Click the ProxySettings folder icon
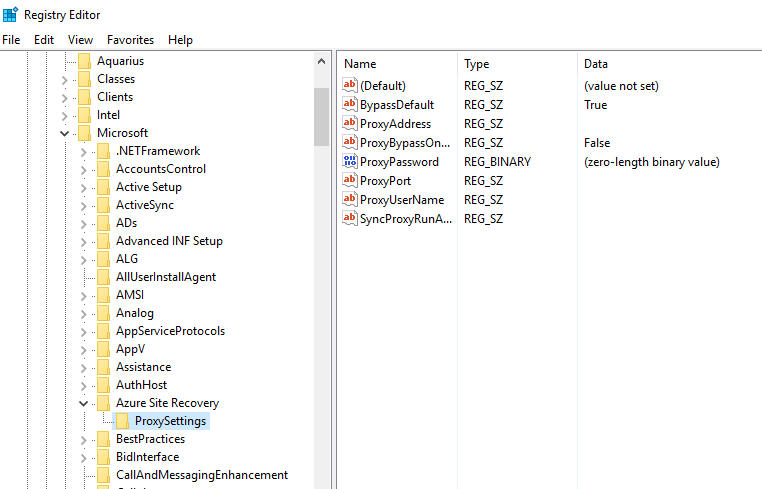Image resolution: width=762 pixels, height=489 pixels. pos(122,420)
